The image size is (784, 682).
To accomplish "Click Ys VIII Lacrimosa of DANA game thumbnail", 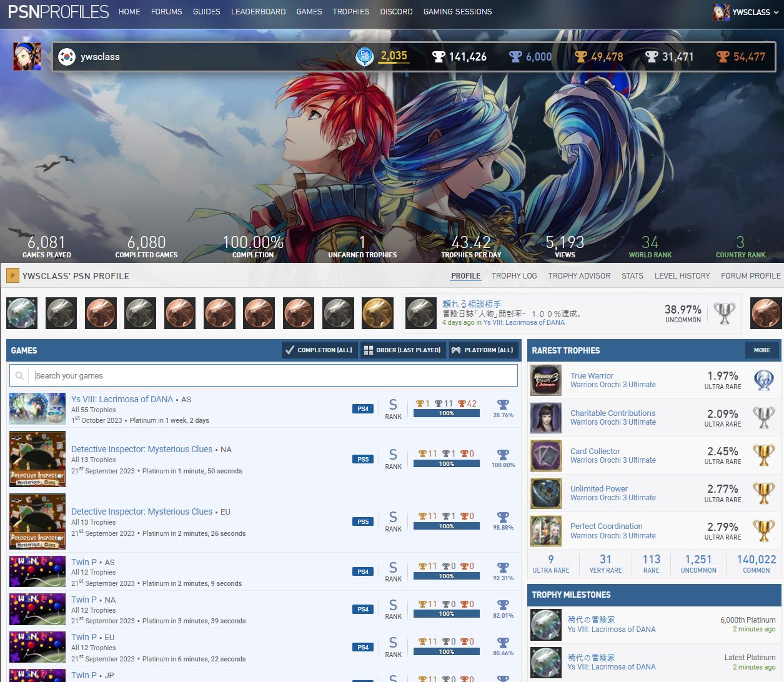I will 37,408.
